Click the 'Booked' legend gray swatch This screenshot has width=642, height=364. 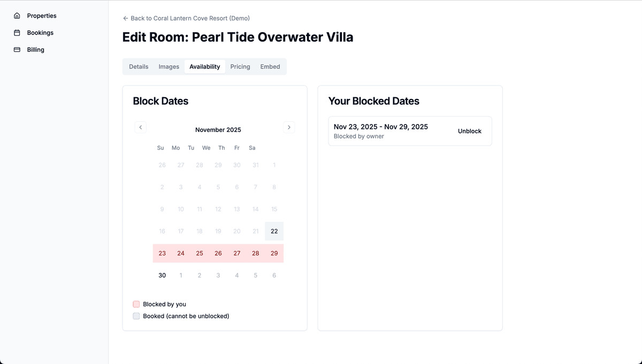[136, 316]
